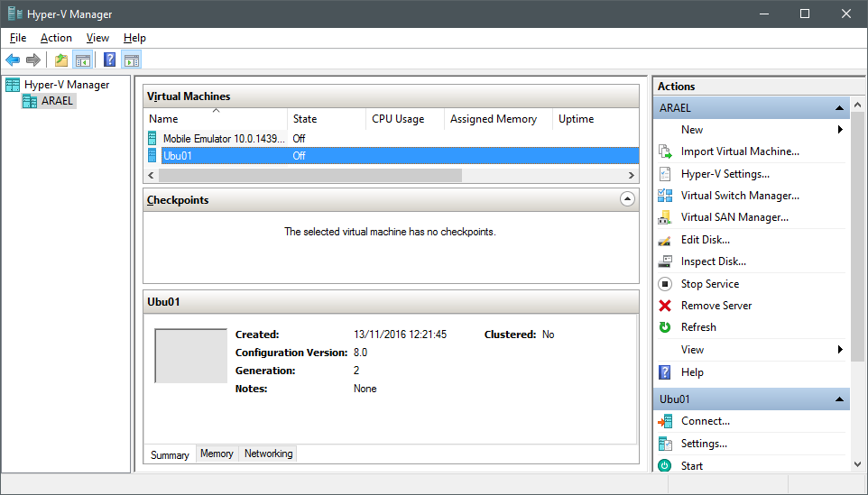Click the New action label
Screen dimensions: 868x495
(692, 130)
